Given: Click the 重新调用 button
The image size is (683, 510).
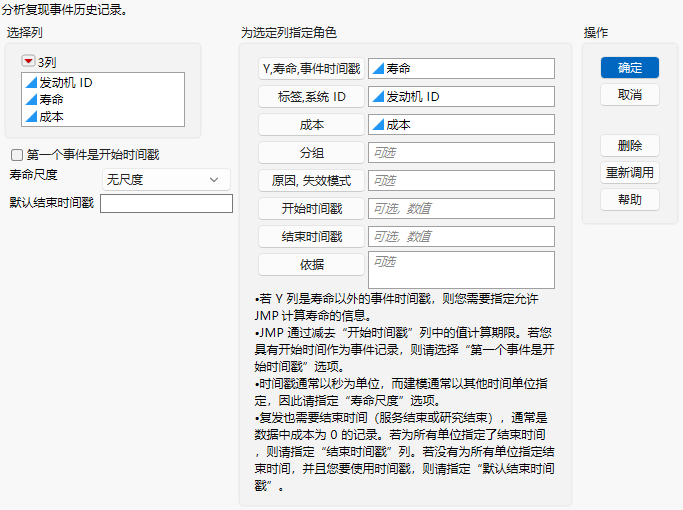Looking at the screenshot, I should pos(629,172).
